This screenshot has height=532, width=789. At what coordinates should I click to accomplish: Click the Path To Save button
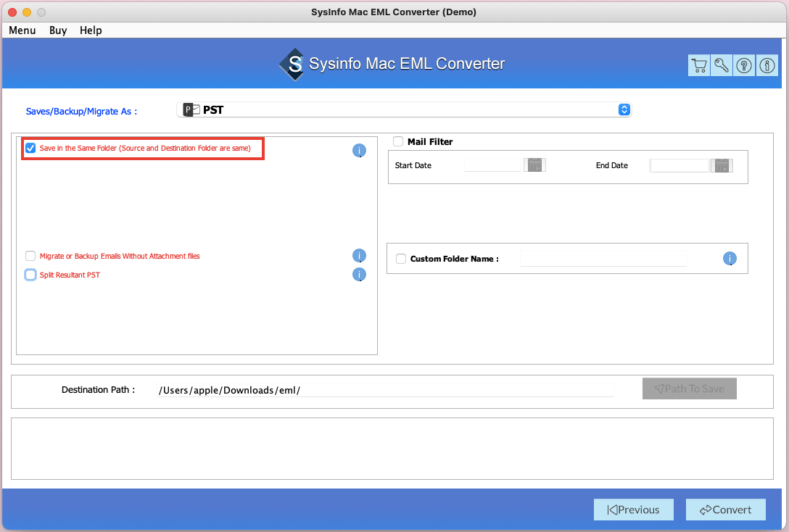(x=690, y=388)
